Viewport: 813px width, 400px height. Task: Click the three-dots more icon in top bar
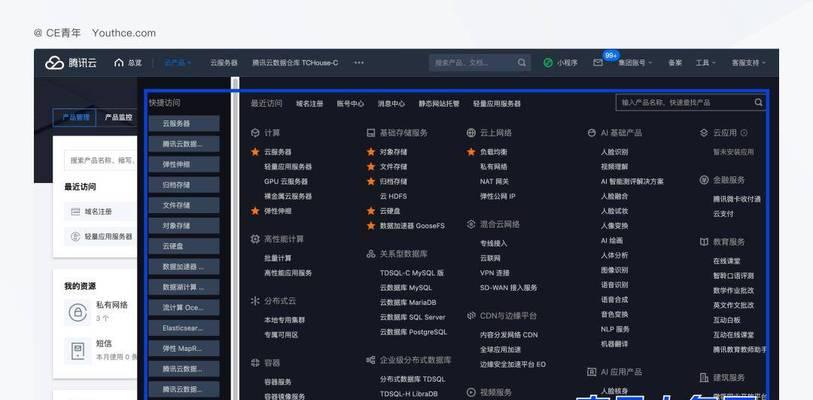click(x=359, y=63)
